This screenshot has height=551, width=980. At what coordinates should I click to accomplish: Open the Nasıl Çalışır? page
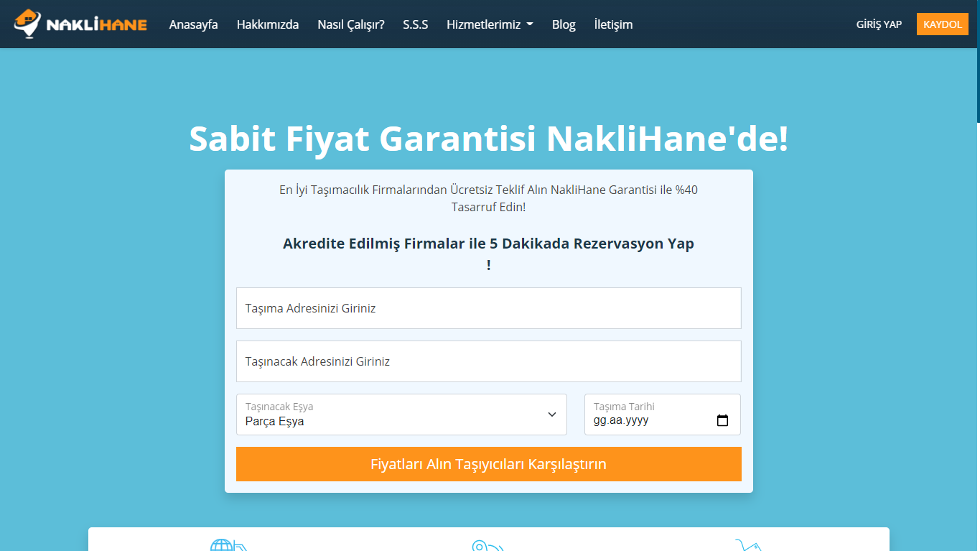(x=350, y=24)
